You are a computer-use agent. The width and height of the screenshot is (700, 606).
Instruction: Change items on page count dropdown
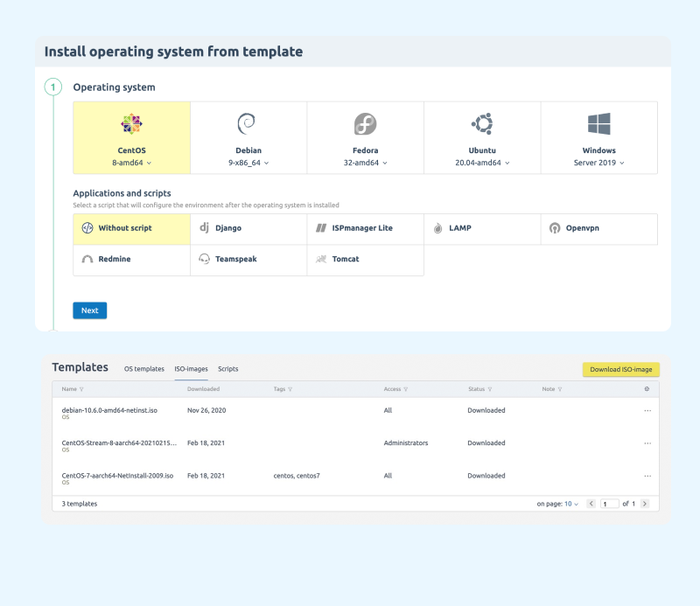[x=571, y=504]
